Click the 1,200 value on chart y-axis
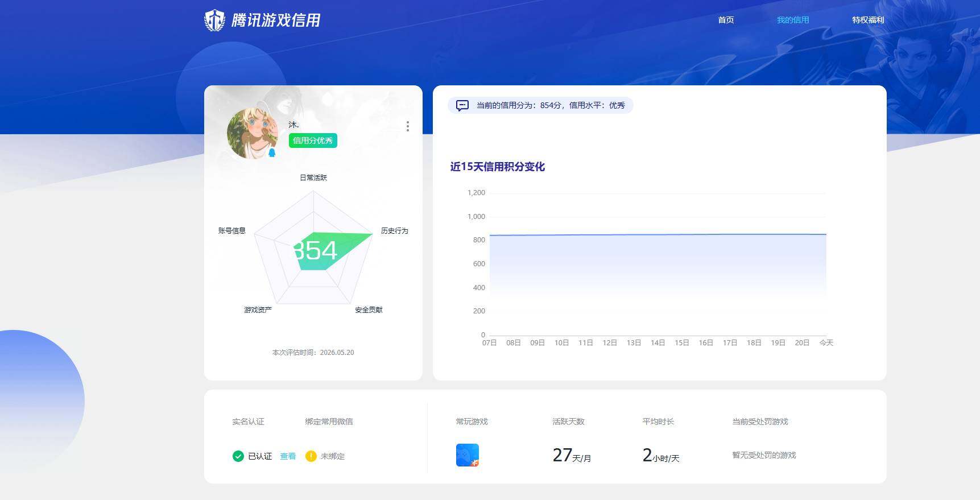Image resolution: width=980 pixels, height=500 pixels. coord(476,193)
